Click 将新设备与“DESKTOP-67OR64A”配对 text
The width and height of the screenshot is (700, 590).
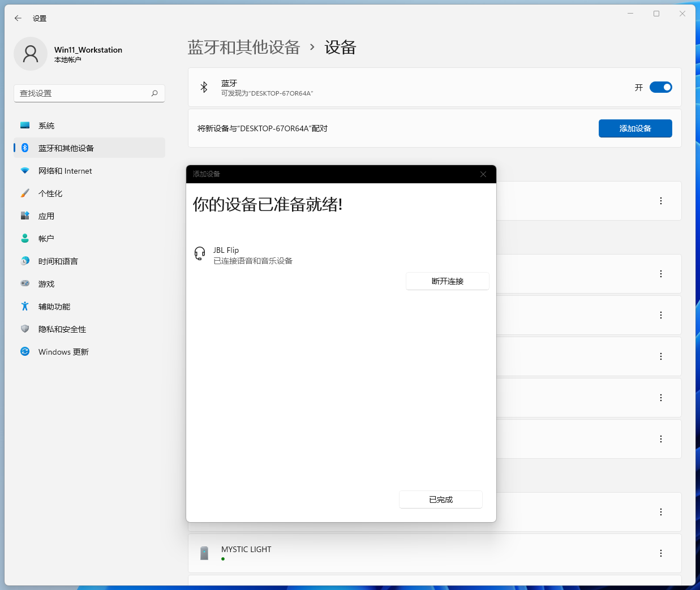coord(263,128)
